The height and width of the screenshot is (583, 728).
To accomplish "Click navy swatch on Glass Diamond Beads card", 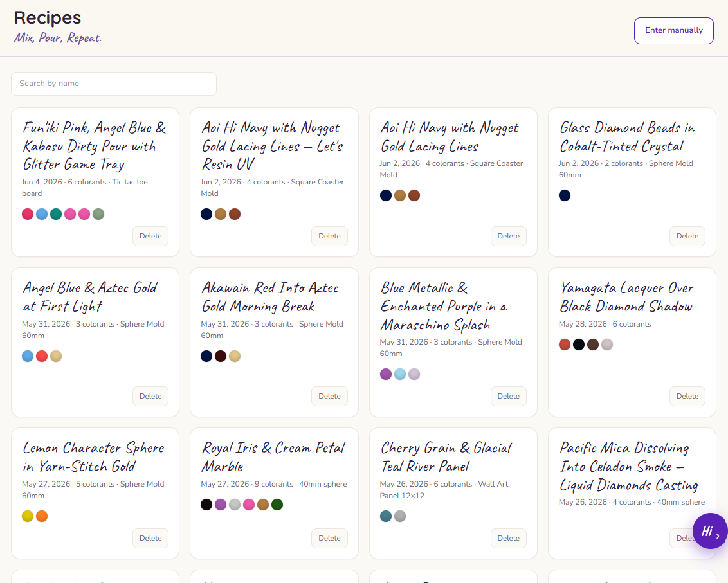I will coord(565,195).
